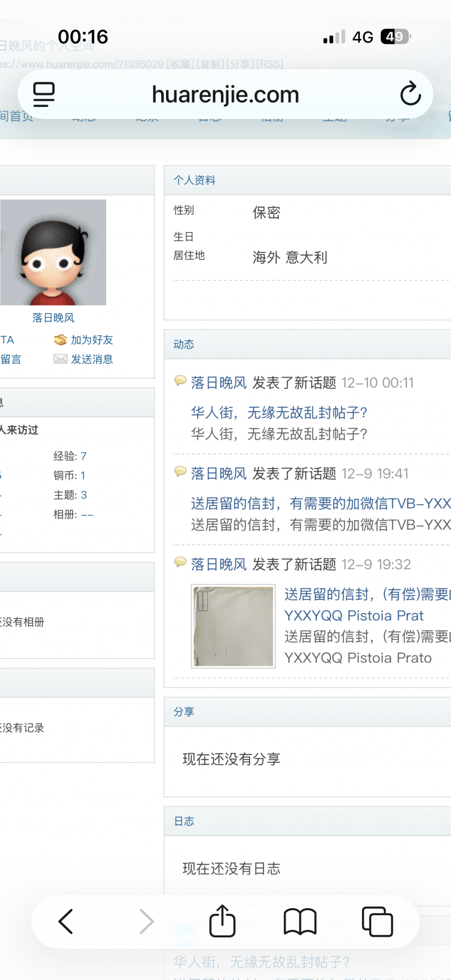The width and height of the screenshot is (451, 980).
Task: Click the 发送消息 link
Action: click(x=92, y=359)
